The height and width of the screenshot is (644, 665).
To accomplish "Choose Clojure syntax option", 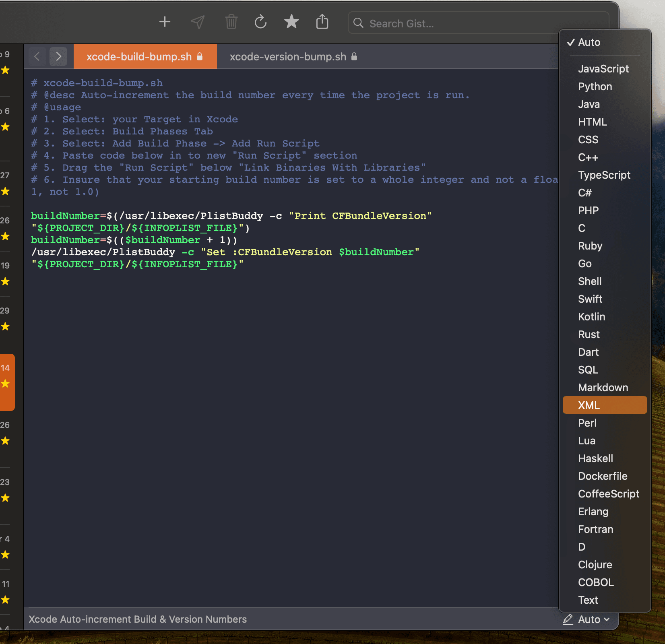I will pyautogui.click(x=605, y=565).
